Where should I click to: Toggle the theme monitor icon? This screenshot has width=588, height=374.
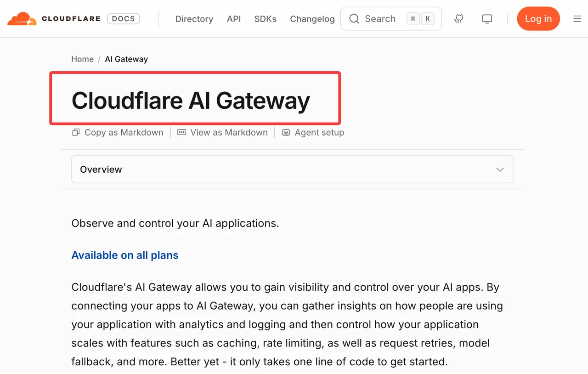tap(487, 19)
